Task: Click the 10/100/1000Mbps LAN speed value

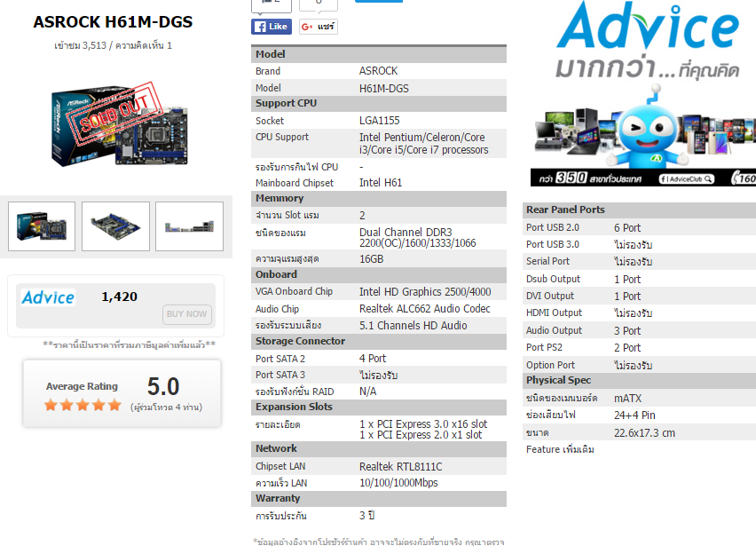Action: (398, 483)
